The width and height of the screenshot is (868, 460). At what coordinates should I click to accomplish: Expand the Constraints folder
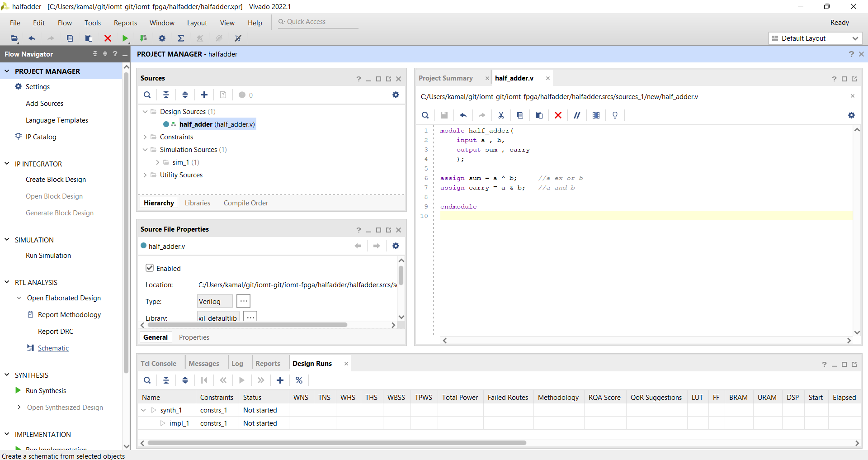(x=145, y=137)
